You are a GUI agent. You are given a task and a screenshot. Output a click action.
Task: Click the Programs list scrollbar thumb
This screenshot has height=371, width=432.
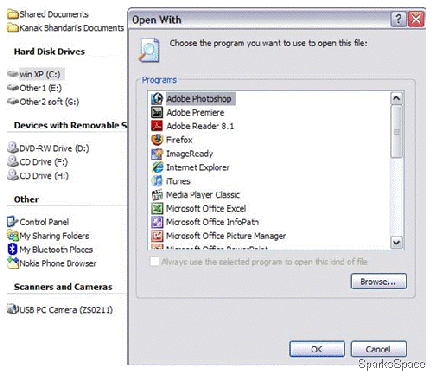[x=396, y=131]
